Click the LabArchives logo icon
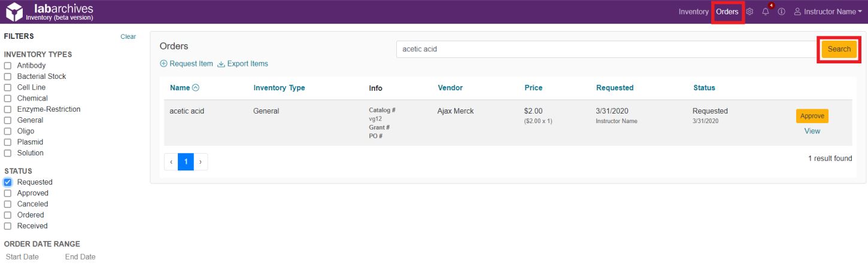 [x=13, y=12]
